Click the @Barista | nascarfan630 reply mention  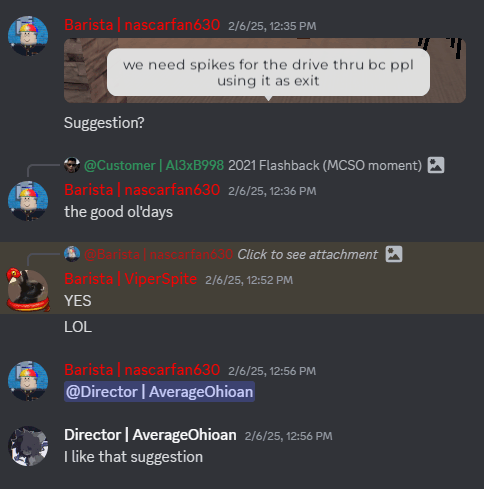point(158,255)
